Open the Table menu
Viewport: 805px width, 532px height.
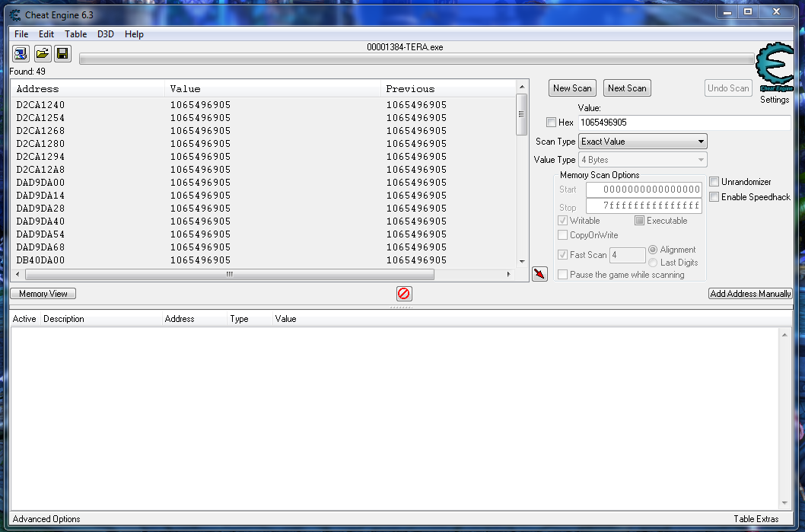(x=75, y=34)
